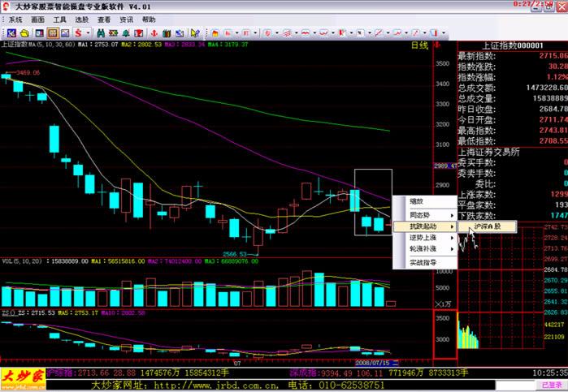
Task: Choose 实战指导 in the context menu
Action: [422, 262]
